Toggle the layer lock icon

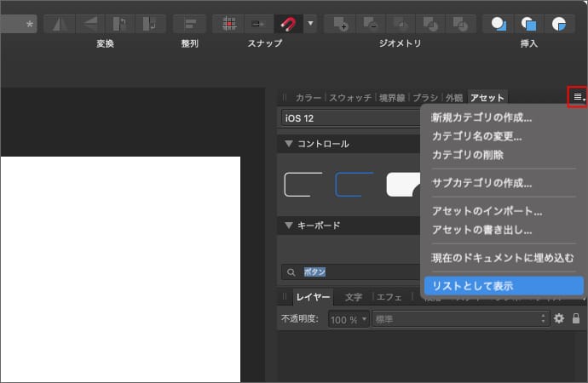pyautogui.click(x=576, y=318)
